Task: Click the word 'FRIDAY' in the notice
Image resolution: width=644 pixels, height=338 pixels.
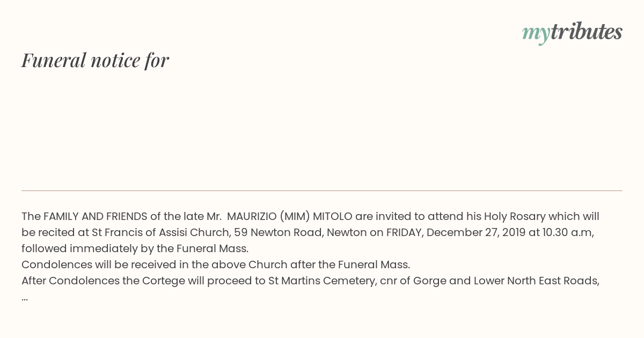Action: coord(404,232)
